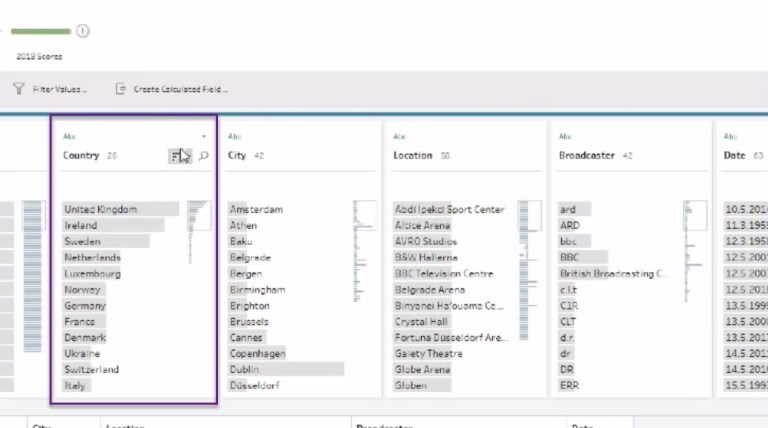Change the Abc data type of City
This screenshot has height=428, width=768.
point(234,136)
